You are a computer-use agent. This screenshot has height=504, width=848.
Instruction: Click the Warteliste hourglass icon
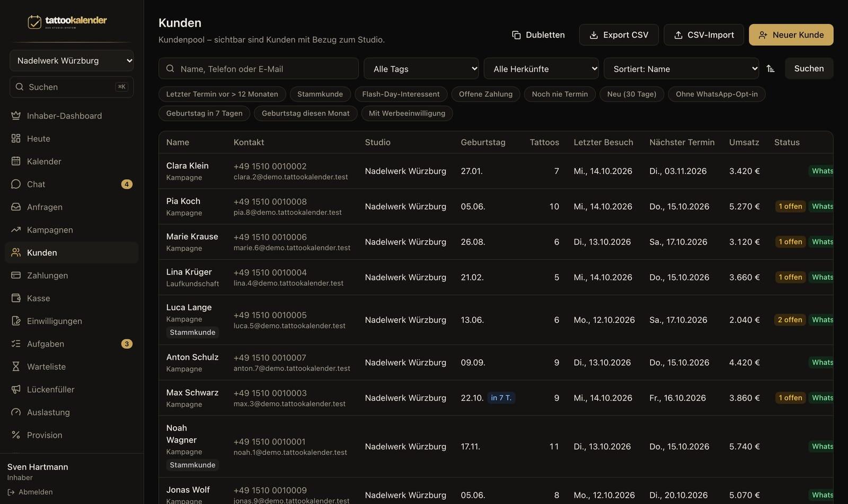pos(16,366)
